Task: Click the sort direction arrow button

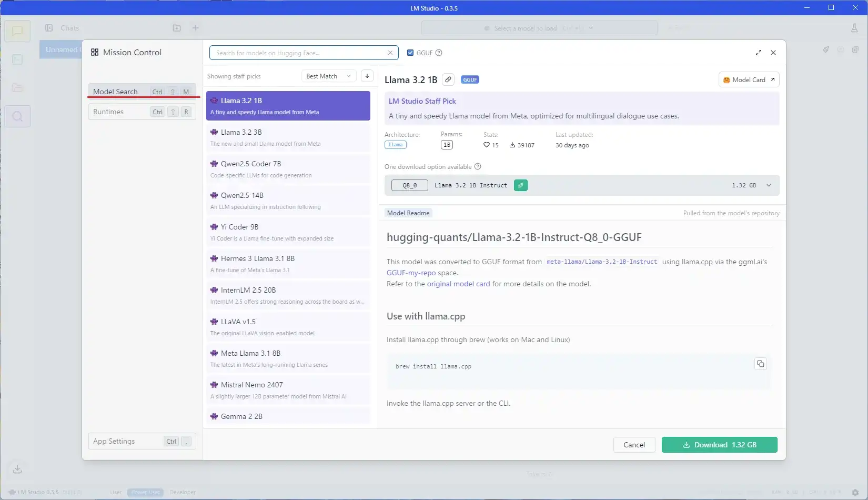Action: click(367, 76)
